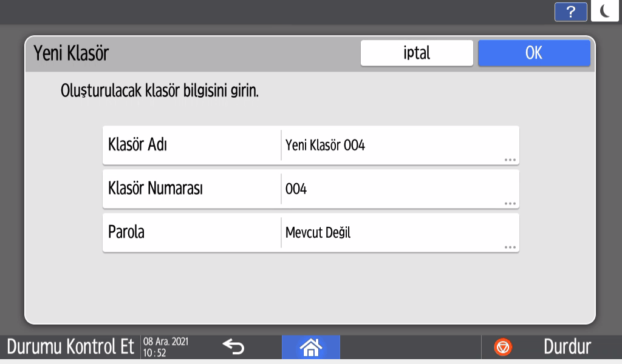Click ellipsis icon in Klasör Adı row
This screenshot has height=364, width=622.
point(510,160)
